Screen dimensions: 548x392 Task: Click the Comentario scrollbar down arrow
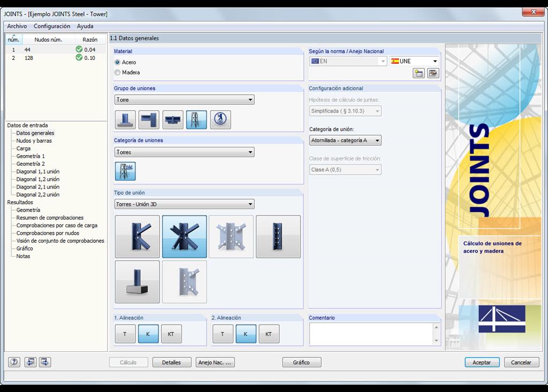(436, 341)
